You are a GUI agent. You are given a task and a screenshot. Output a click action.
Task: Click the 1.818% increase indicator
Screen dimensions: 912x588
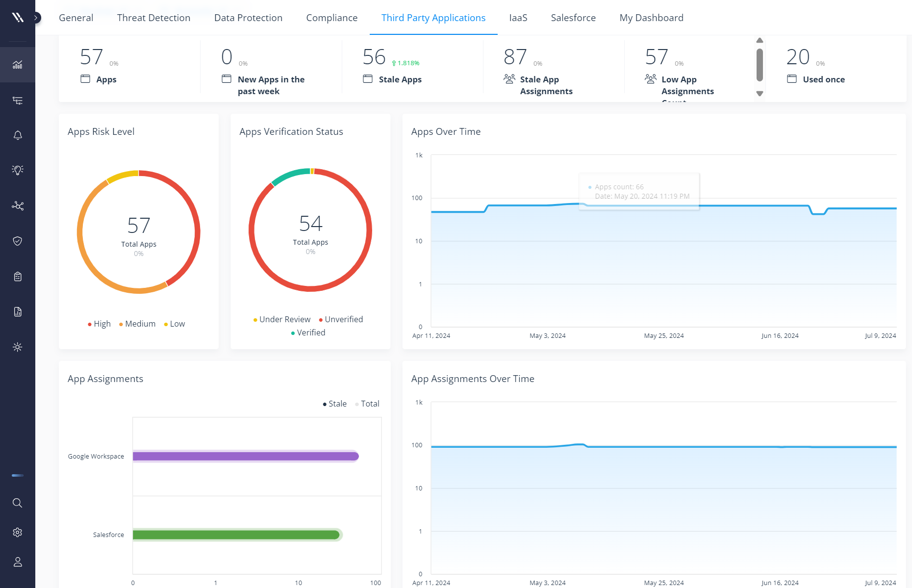(x=405, y=63)
